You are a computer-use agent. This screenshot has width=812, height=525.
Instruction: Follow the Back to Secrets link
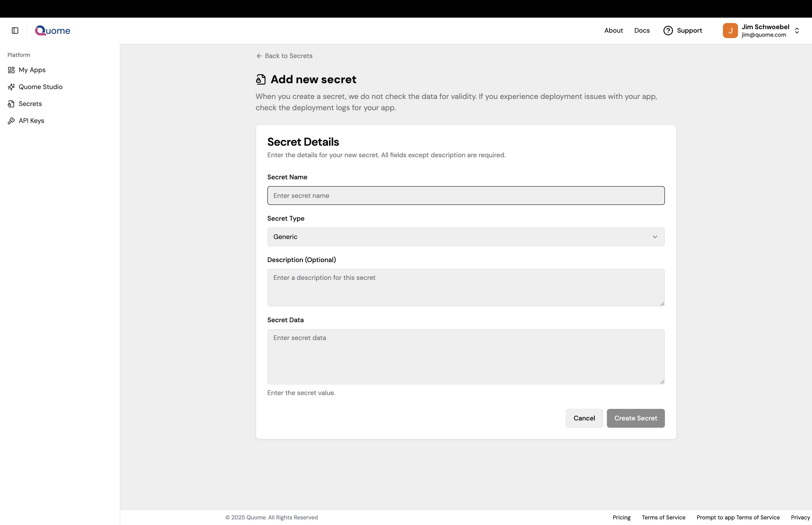(x=288, y=55)
